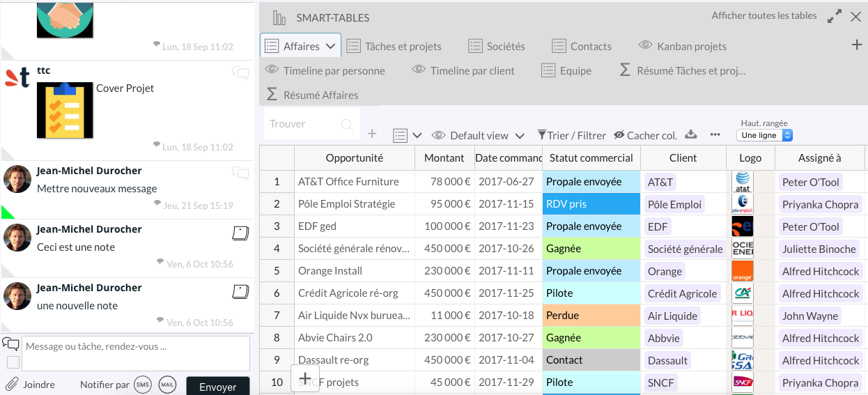
Task: Open the Haut. rangée 'Une ligne' select
Action: coord(764,135)
